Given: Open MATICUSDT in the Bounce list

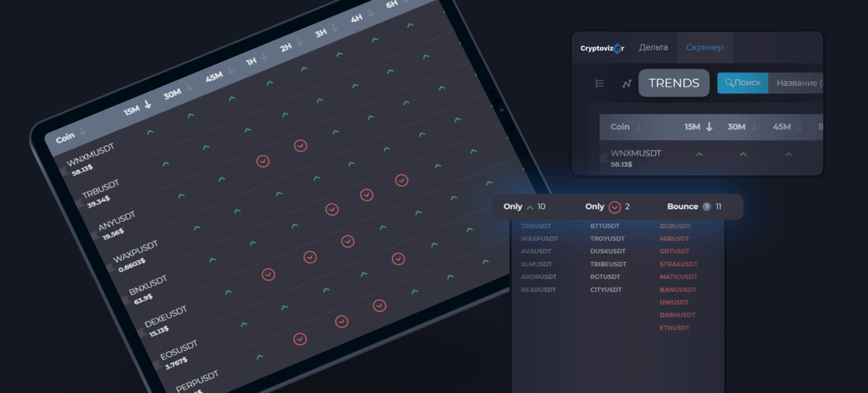Looking at the screenshot, I should (678, 276).
